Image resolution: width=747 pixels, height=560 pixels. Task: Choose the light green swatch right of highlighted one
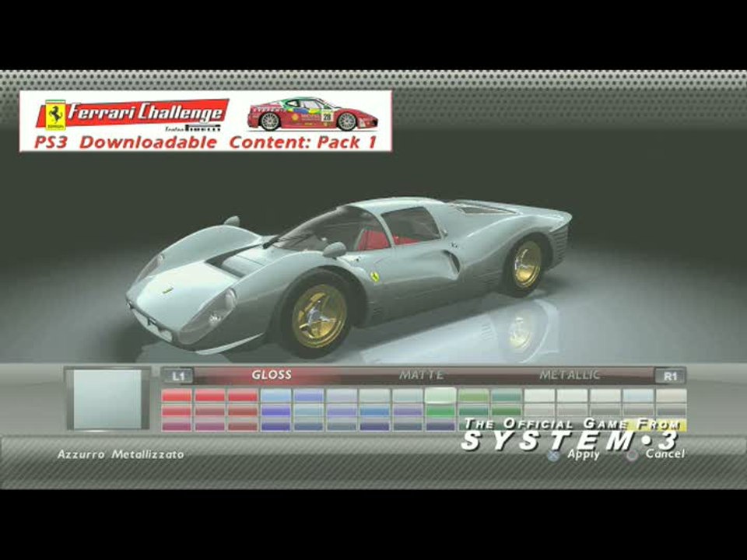tap(474, 396)
